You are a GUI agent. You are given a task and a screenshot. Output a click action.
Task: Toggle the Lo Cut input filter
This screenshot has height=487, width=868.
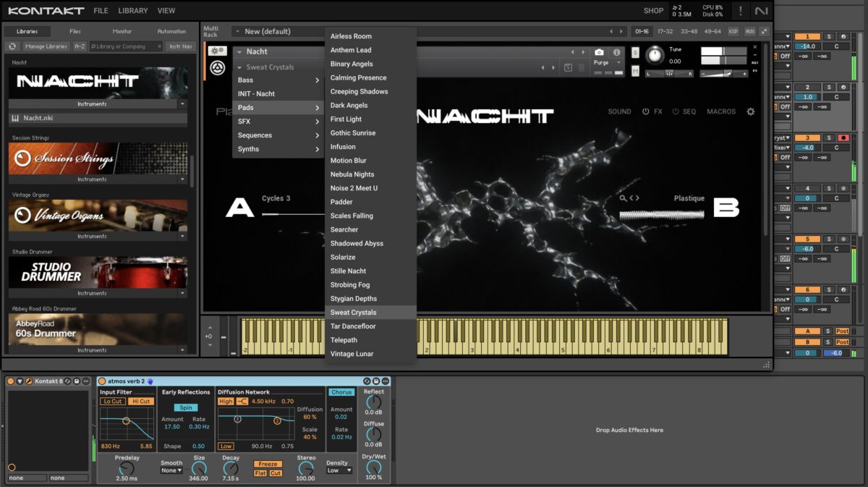pyautogui.click(x=112, y=401)
